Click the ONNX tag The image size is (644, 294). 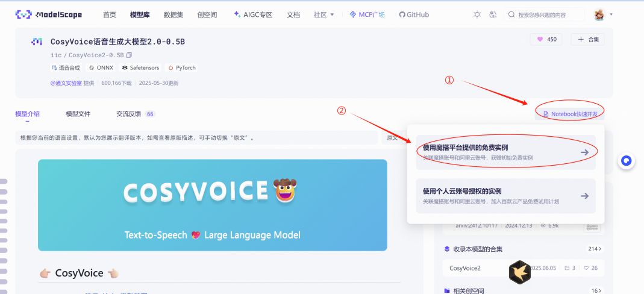(x=101, y=67)
